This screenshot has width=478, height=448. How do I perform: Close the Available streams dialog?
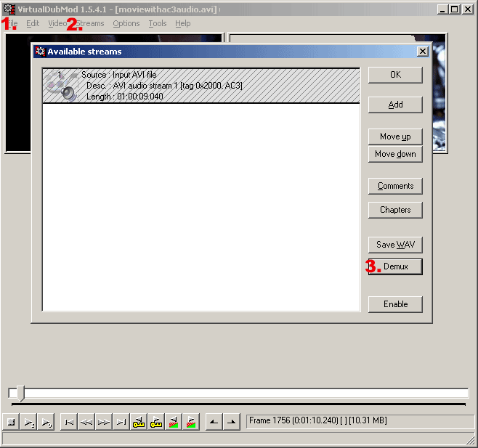point(423,52)
